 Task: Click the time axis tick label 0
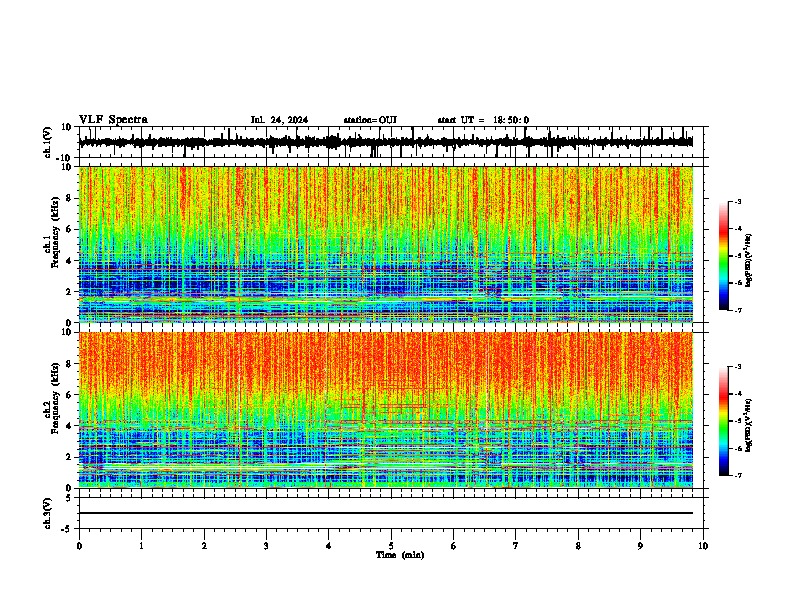[x=79, y=546]
